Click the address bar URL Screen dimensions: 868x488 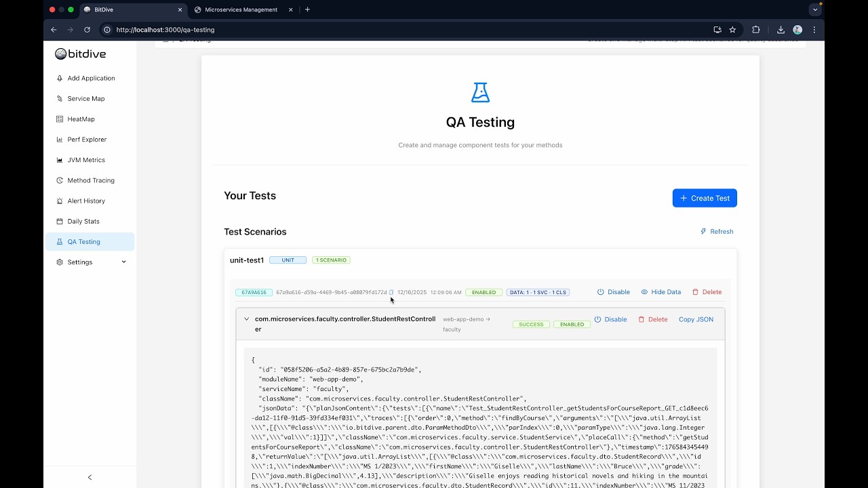point(165,30)
